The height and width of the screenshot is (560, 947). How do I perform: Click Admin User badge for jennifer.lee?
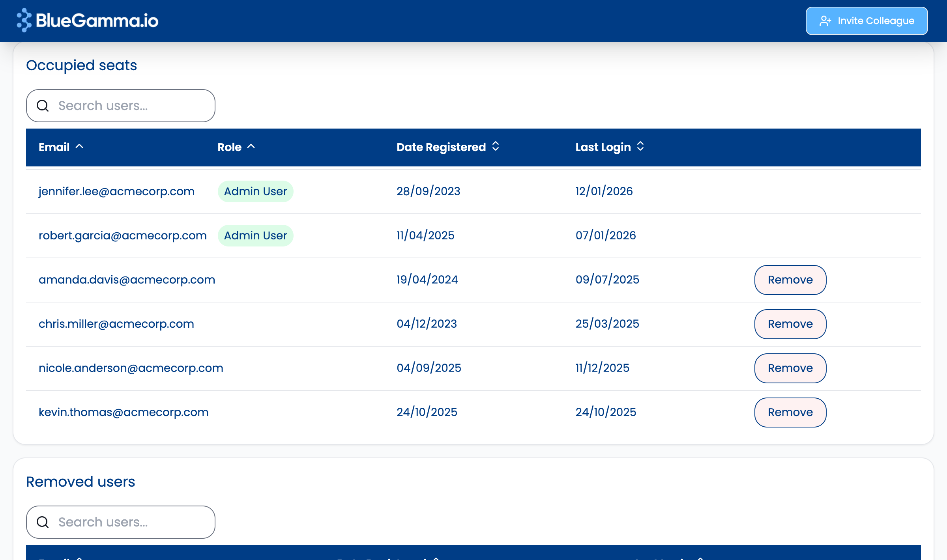(255, 191)
